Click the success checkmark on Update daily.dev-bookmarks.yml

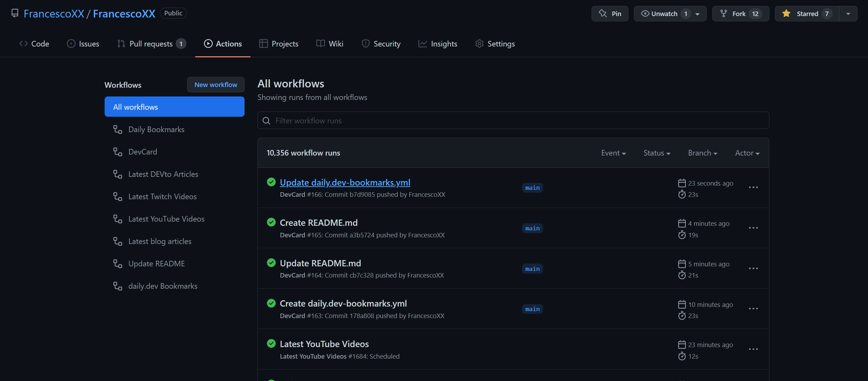[271, 182]
